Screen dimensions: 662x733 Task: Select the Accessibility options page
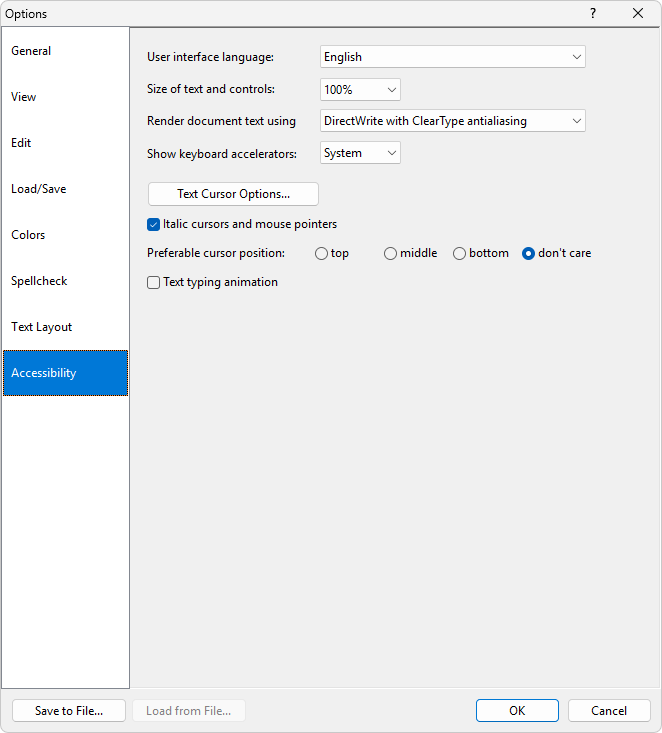65,373
